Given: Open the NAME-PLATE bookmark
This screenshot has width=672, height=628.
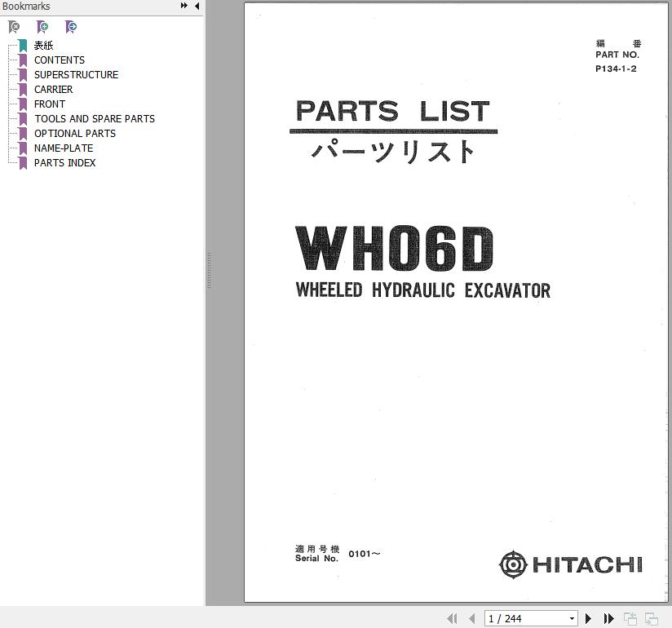Looking at the screenshot, I should click(x=64, y=148).
